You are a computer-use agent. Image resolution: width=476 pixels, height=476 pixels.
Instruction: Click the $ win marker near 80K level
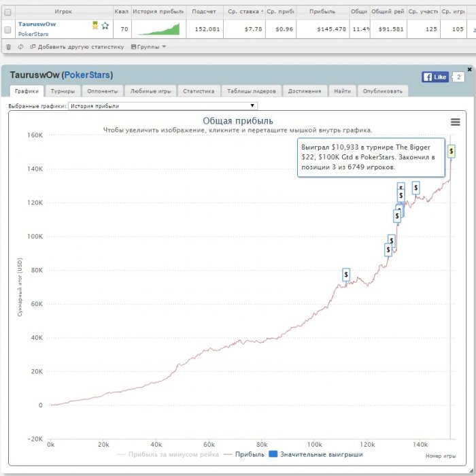(346, 275)
